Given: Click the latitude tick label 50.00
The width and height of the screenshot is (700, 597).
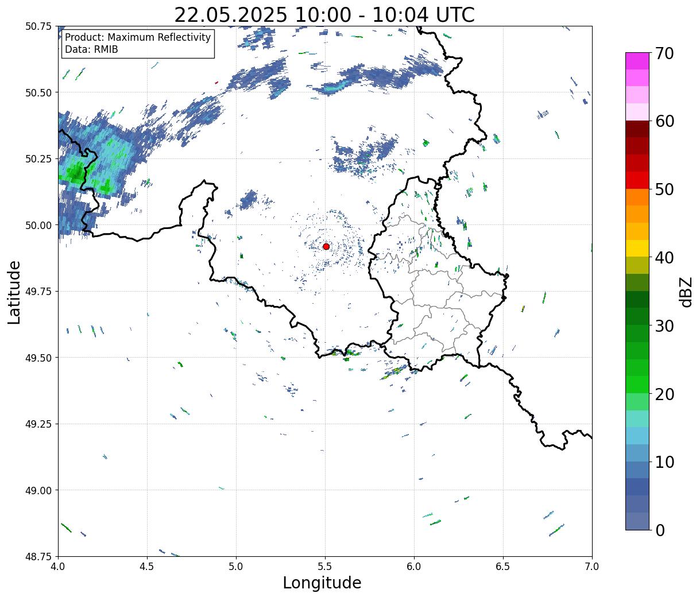Looking at the screenshot, I should tap(38, 225).
